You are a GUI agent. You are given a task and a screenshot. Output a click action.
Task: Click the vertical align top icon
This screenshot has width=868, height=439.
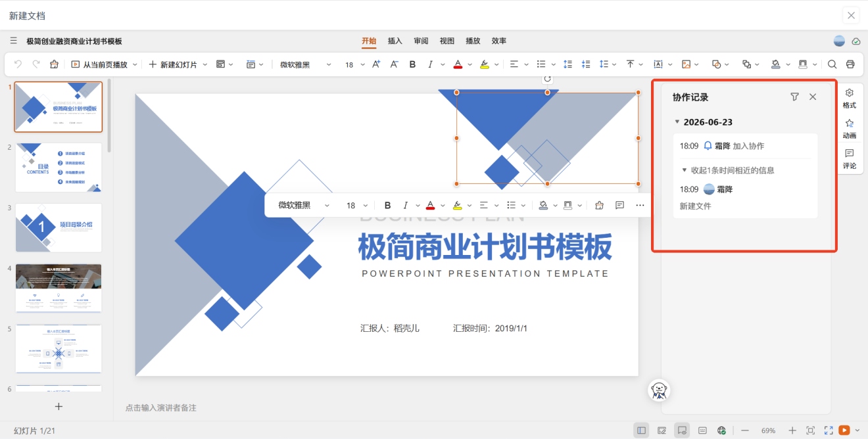coord(630,64)
